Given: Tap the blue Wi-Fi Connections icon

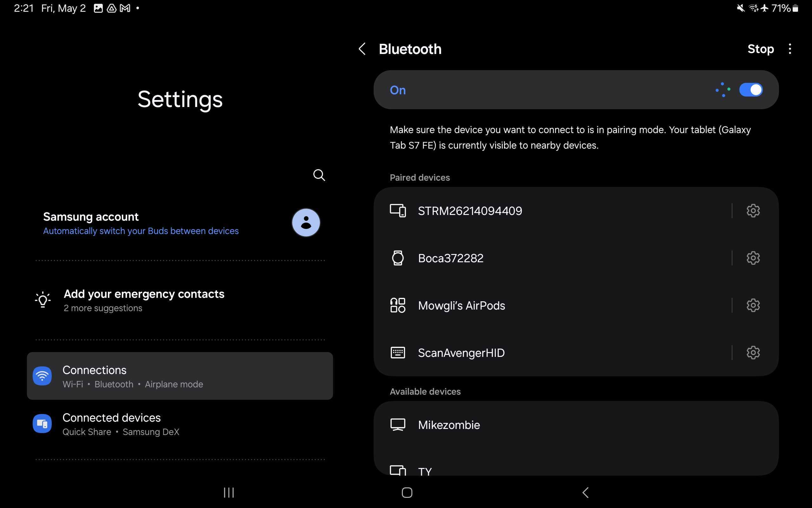Looking at the screenshot, I should pyautogui.click(x=42, y=376).
